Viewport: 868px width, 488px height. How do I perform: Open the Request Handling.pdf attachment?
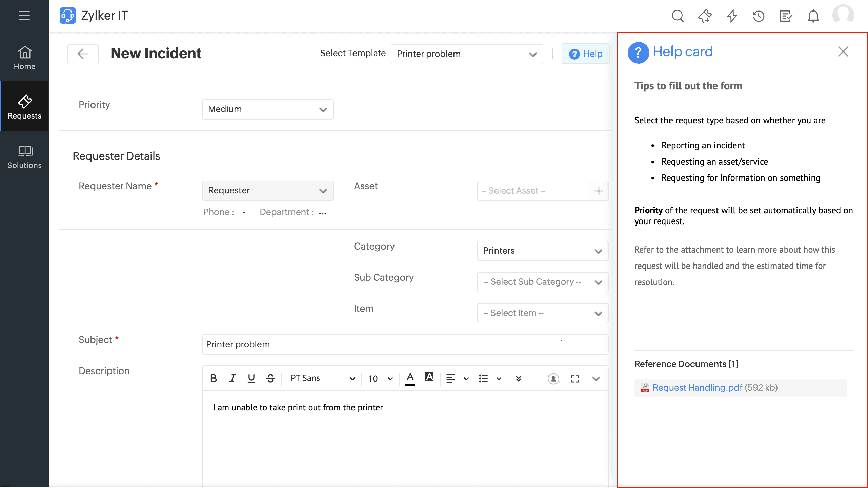[x=697, y=388]
